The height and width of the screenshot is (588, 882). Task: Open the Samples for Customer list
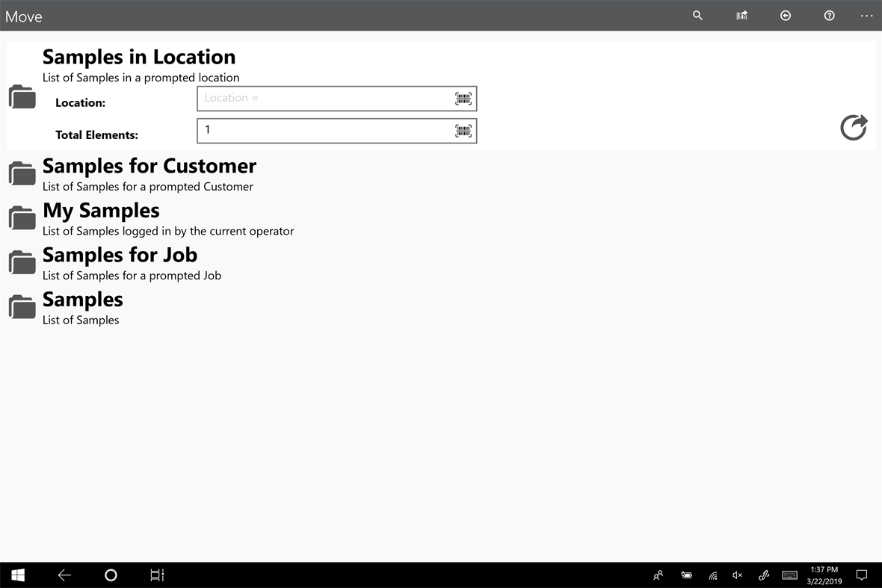click(149, 166)
